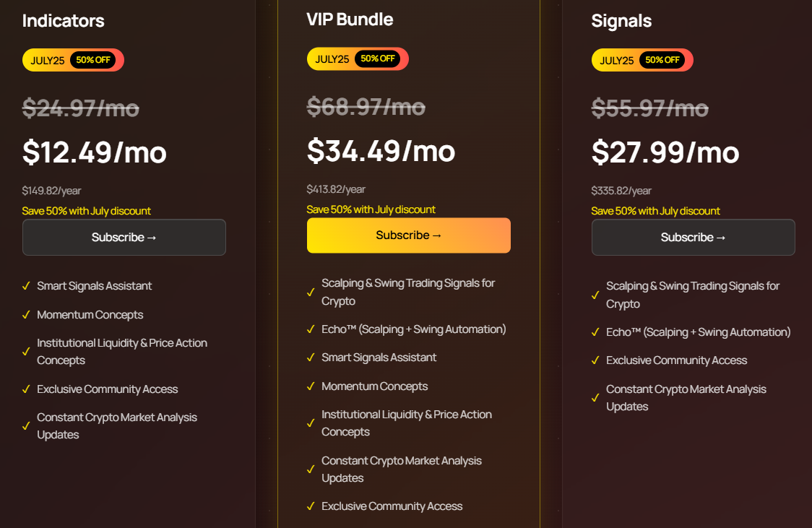Click the JULY25 coupon badge on VIP Bundle
This screenshot has width=812, height=528.
pos(332,59)
